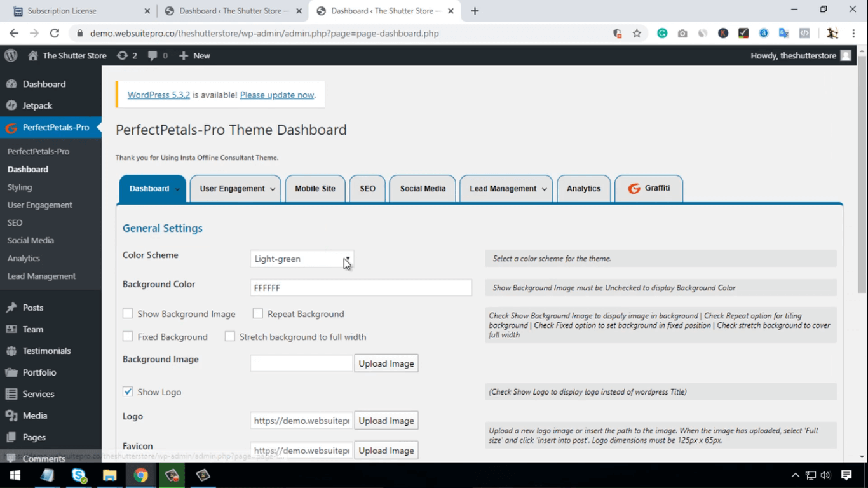868x488 pixels.
Task: Click the WordPress logo in admin bar
Action: point(11,55)
